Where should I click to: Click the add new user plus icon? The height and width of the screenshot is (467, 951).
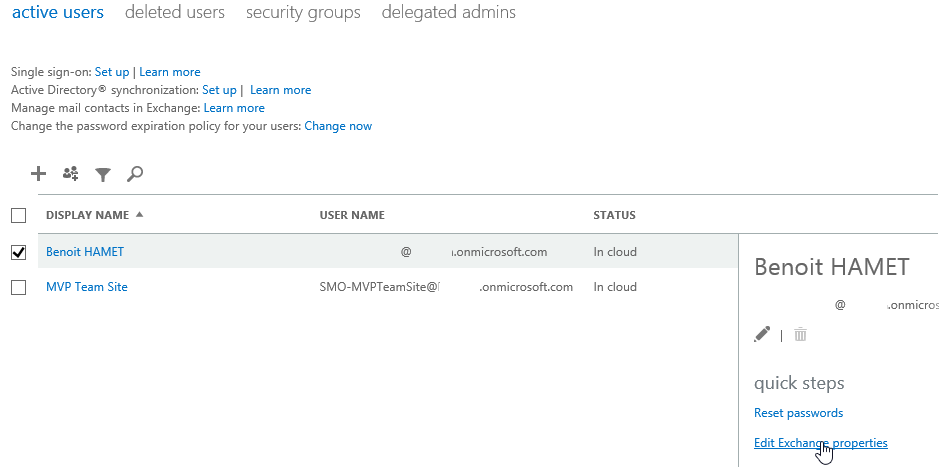38,174
